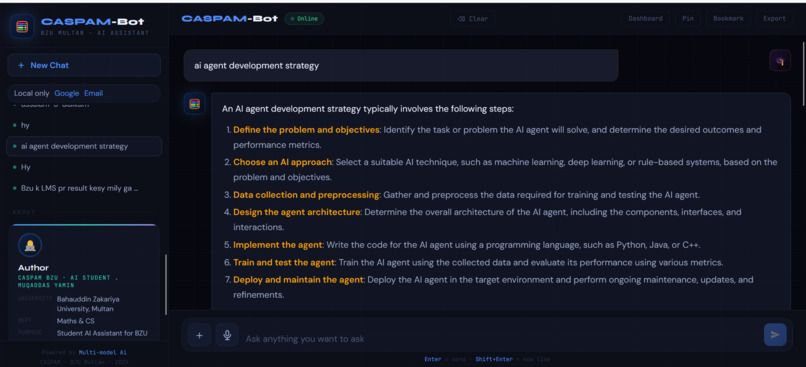Viewport: 806px width, 367px height.
Task: Click 'Choose an AI approach' heading
Action: (283, 162)
